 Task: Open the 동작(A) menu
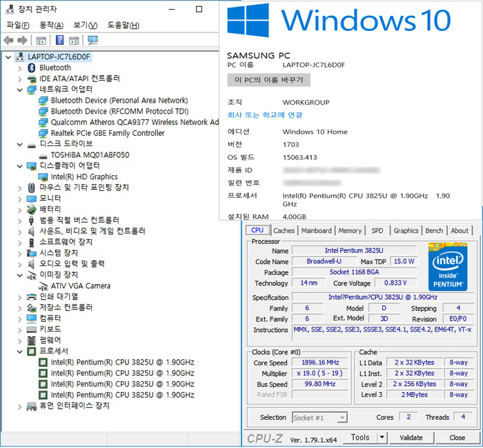(x=52, y=26)
